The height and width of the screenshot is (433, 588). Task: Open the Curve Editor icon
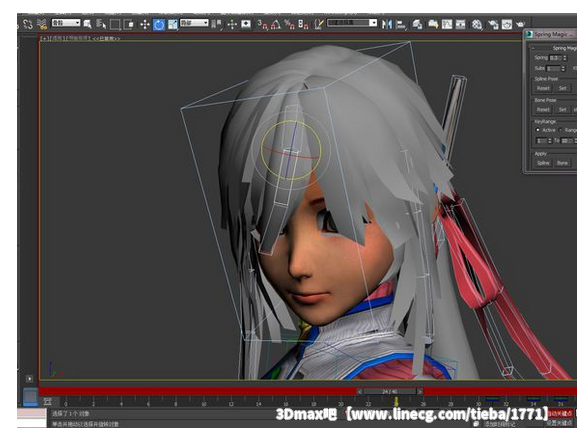pos(447,25)
